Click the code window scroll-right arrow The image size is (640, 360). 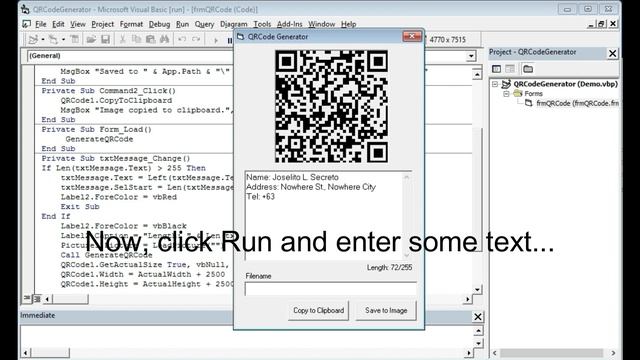click(x=467, y=299)
